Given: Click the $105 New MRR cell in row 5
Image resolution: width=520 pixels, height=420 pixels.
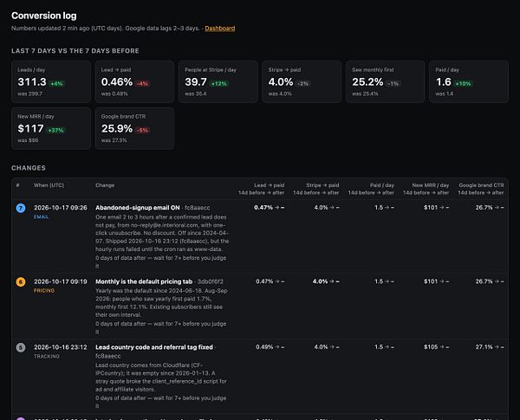Looking at the screenshot, I should point(437,347).
